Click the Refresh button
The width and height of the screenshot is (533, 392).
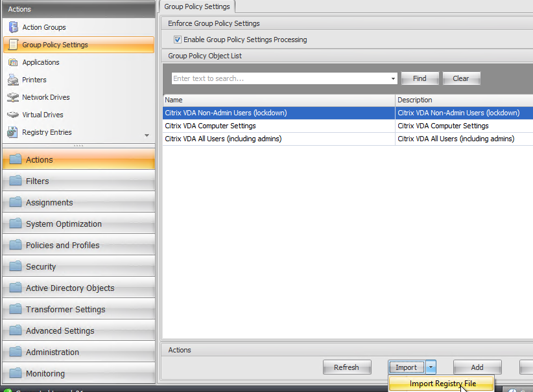point(347,367)
